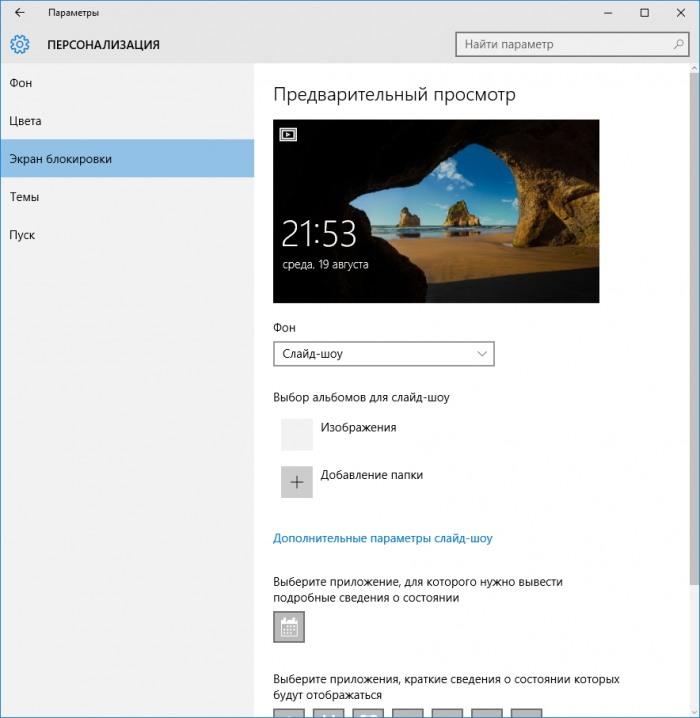Viewport: 700px width, 718px height.
Task: Minimize the Параметры window
Action: 608,13
